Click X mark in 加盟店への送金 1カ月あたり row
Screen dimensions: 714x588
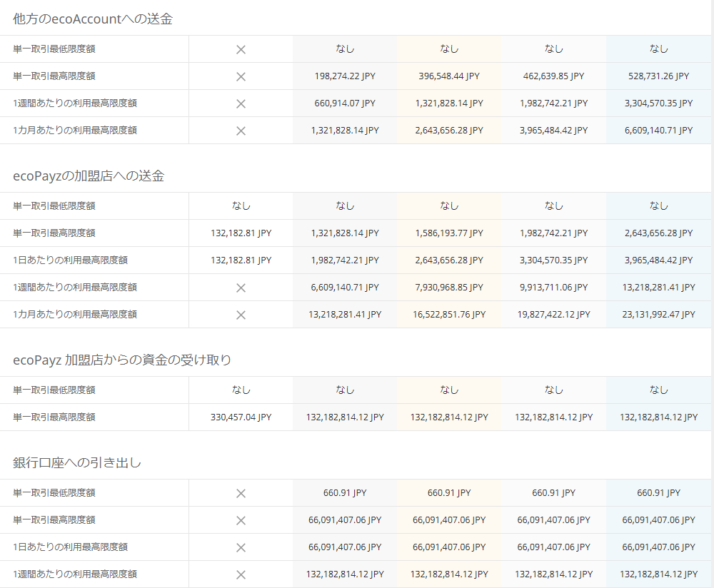[x=241, y=315]
